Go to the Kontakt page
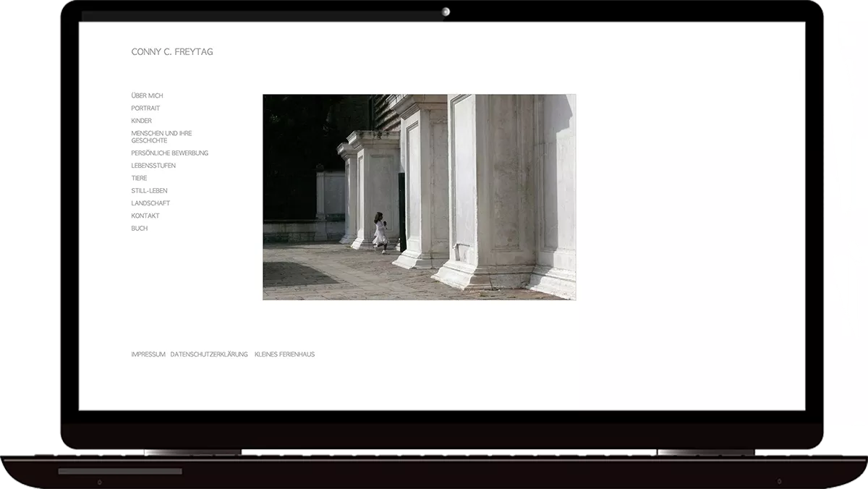This screenshot has width=868, height=489. click(x=145, y=216)
